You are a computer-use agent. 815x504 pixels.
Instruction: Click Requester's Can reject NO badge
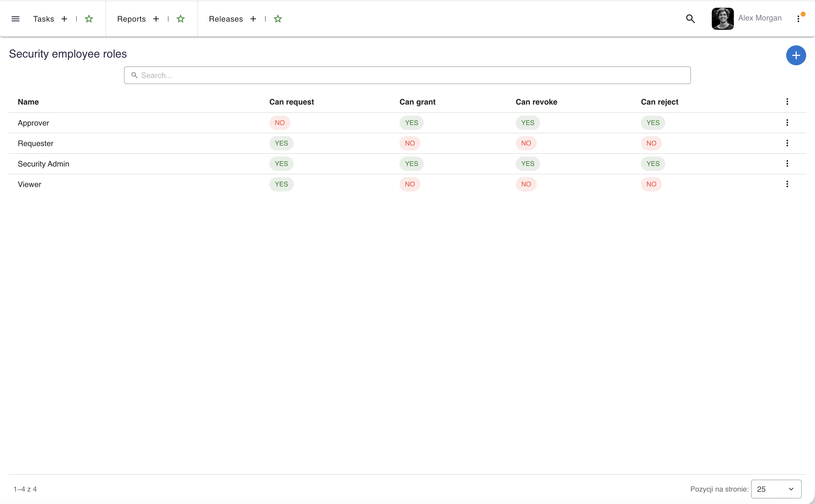click(x=651, y=143)
